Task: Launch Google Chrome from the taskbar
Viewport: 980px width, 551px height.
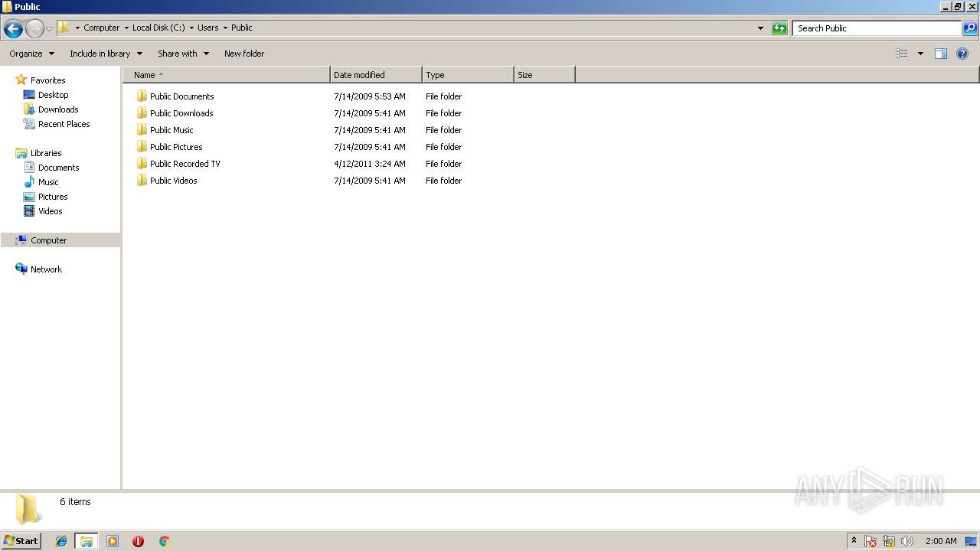Action: [x=164, y=541]
